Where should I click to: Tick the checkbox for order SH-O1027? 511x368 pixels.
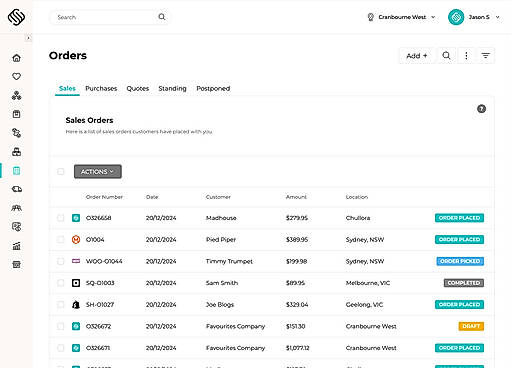(61, 304)
